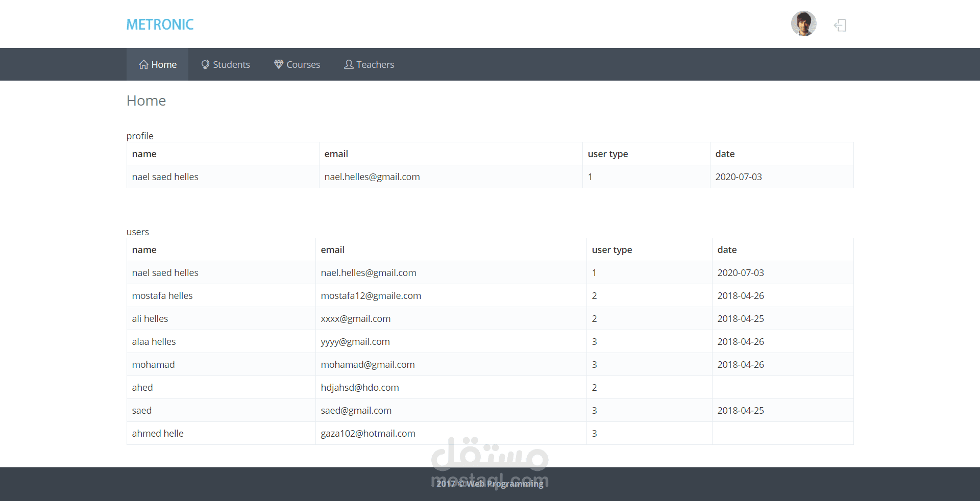Click the Students bulb icon
This screenshot has width=980, height=501.
(x=205, y=64)
